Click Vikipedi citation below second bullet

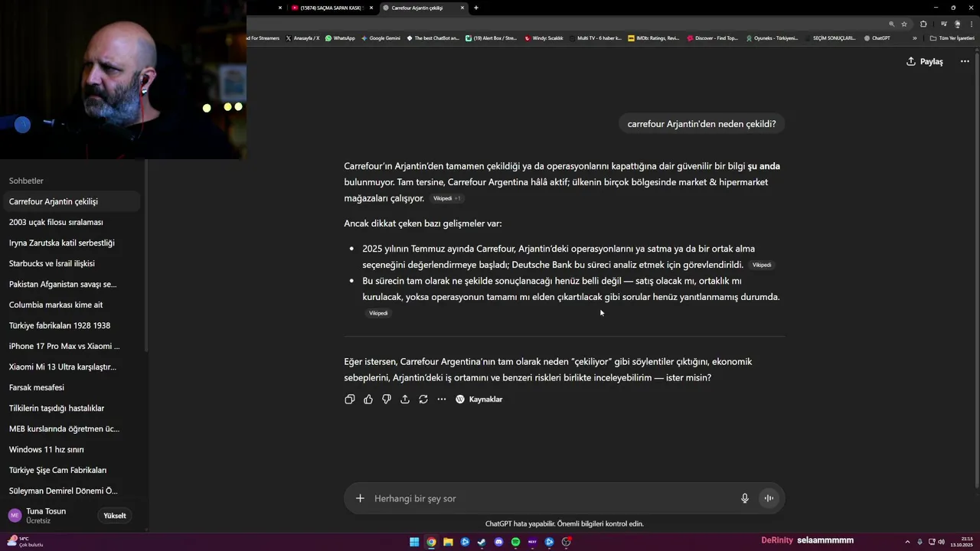point(378,313)
